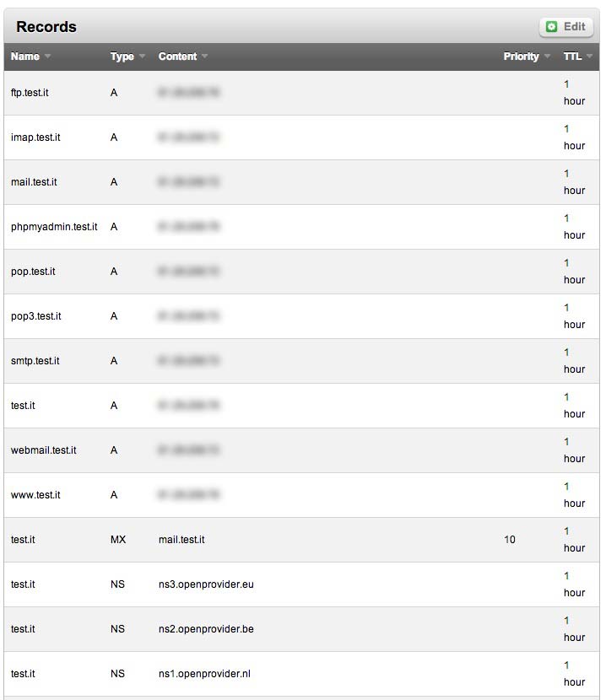Sort by Type column arrow

click(142, 57)
